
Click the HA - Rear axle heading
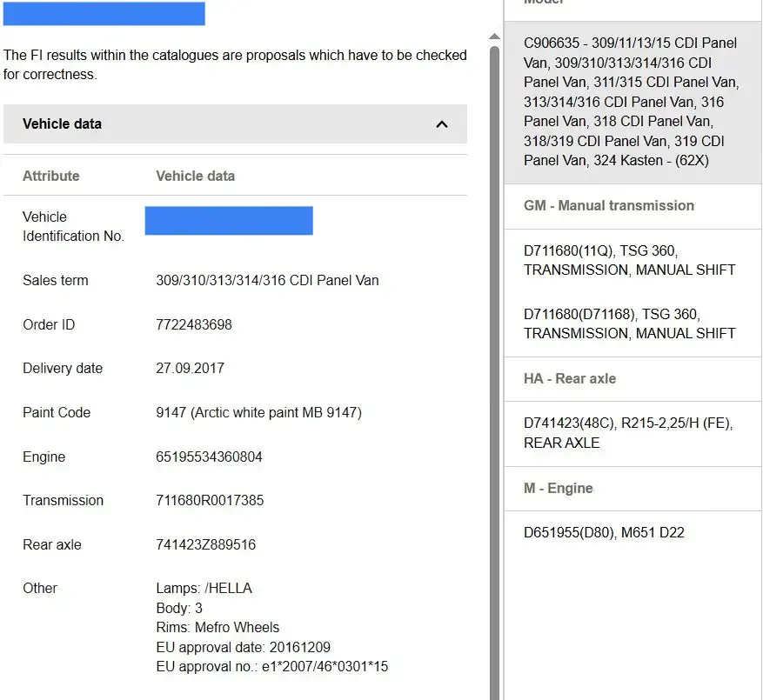pyautogui.click(x=570, y=378)
